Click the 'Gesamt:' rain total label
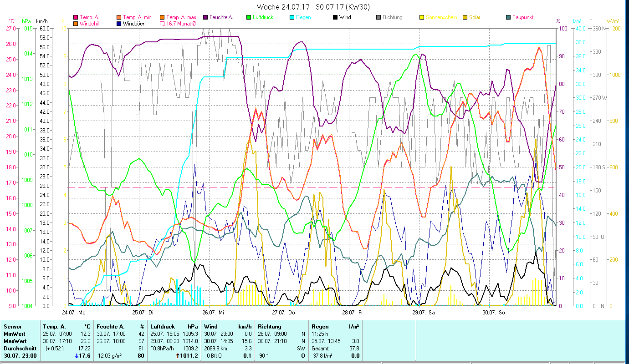Viewport: 629px width, 364px height. [321, 348]
